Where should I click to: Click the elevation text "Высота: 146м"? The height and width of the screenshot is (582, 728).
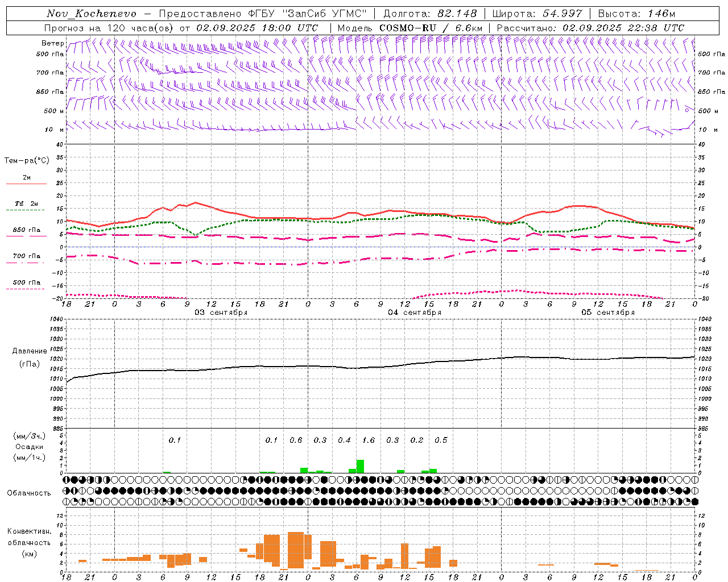pos(636,14)
